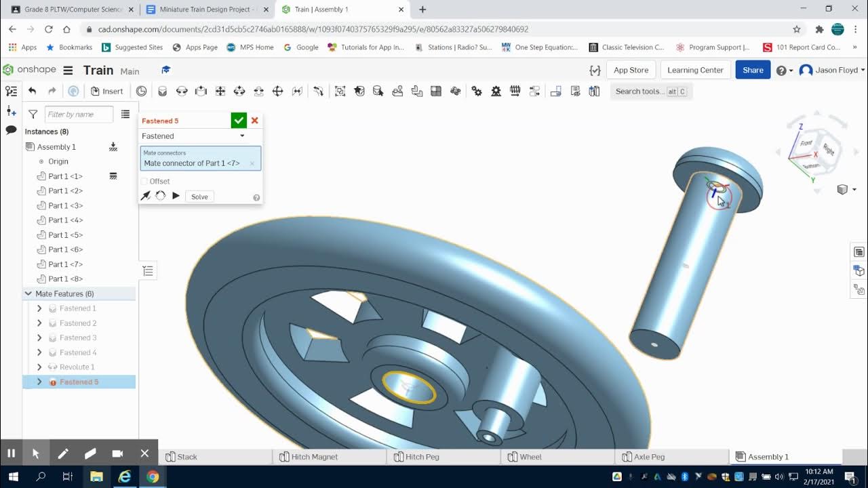Click the flip primary axis arrow icon
The height and width of the screenshot is (488, 868).
[x=145, y=196]
